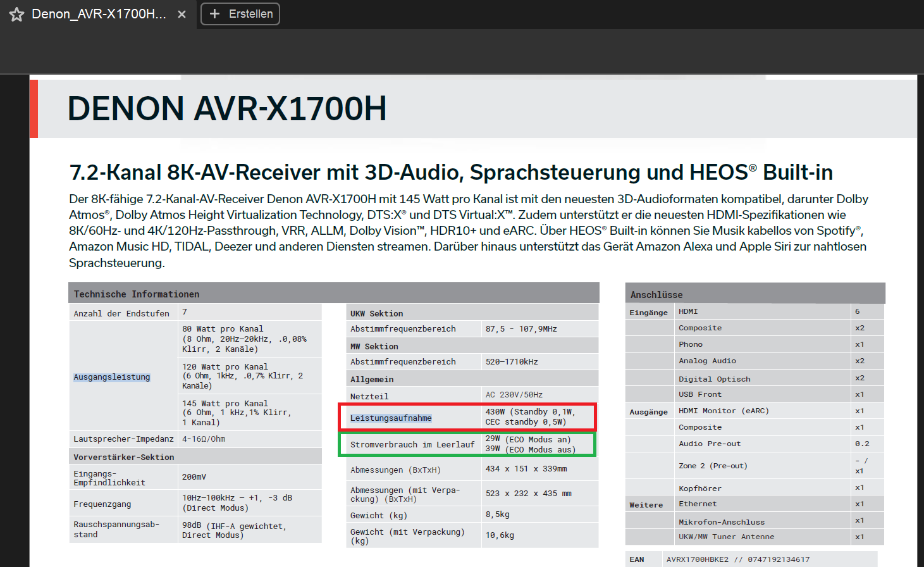This screenshot has width=924, height=567.
Task: Click the 7.2-Kanal 8K-AV-Receiver subtitle heading
Action: [450, 172]
